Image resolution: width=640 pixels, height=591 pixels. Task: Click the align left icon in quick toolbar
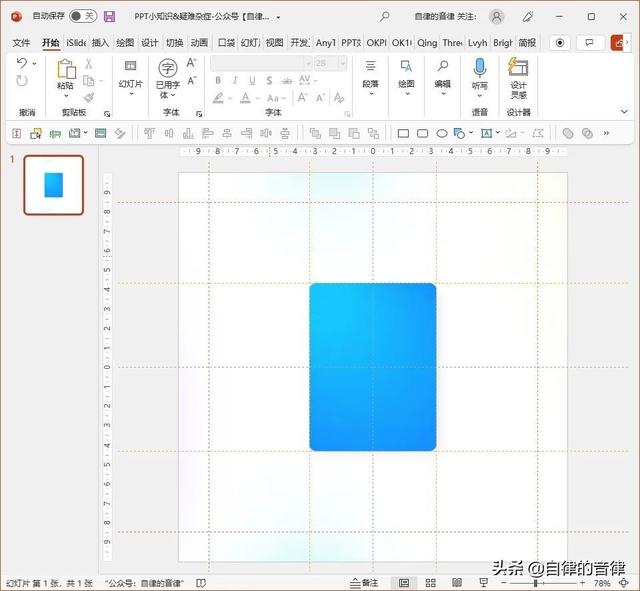208,133
